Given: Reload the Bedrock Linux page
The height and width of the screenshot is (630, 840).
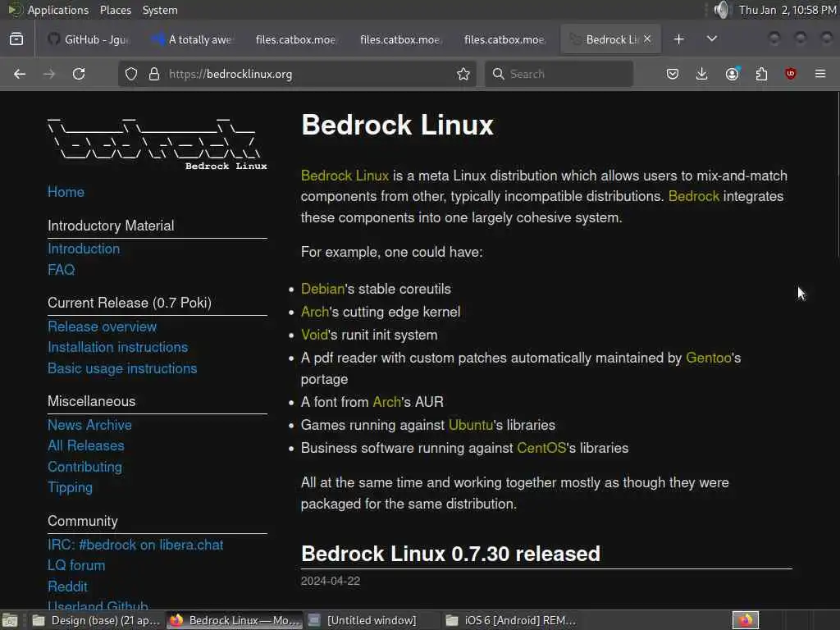Looking at the screenshot, I should click(x=79, y=74).
